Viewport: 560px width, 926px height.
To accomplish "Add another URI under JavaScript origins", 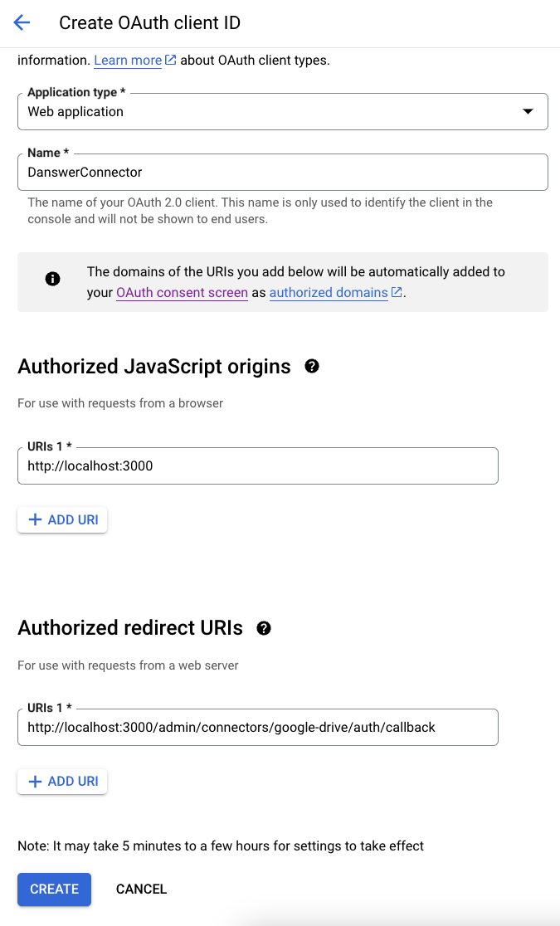I will [x=62, y=519].
